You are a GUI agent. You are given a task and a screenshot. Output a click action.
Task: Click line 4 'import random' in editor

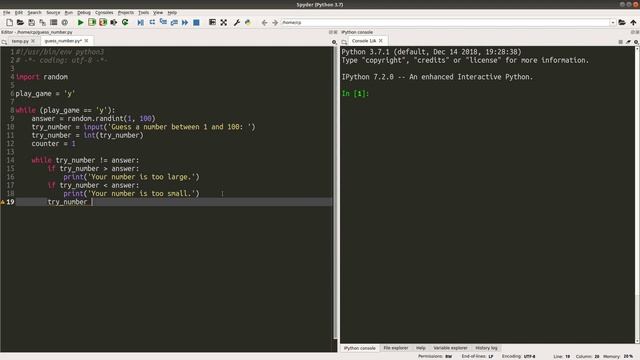point(42,77)
